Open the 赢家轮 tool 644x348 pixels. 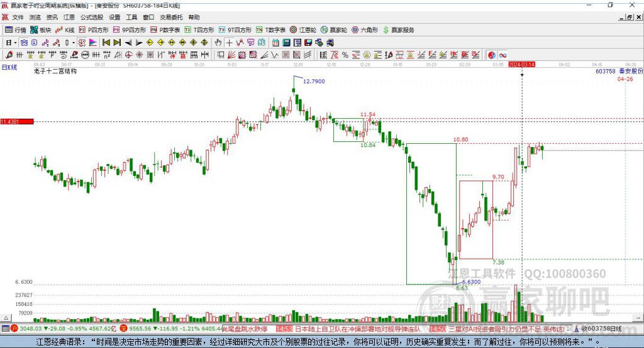[x=334, y=30]
